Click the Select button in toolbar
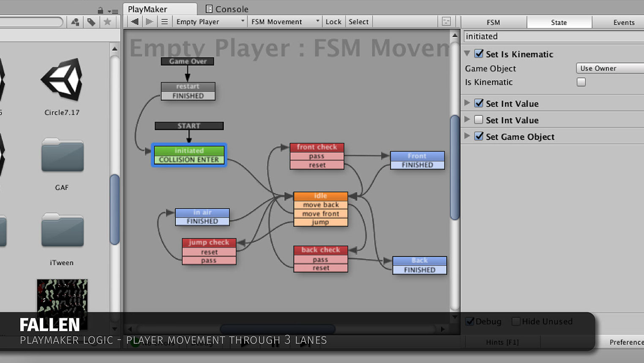The width and height of the screenshot is (644, 363). [x=358, y=22]
